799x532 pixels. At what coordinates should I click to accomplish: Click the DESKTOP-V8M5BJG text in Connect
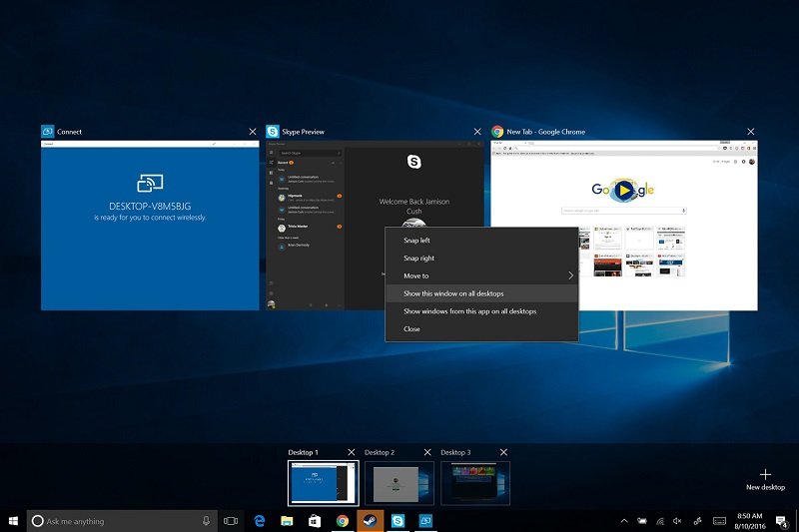(x=150, y=207)
